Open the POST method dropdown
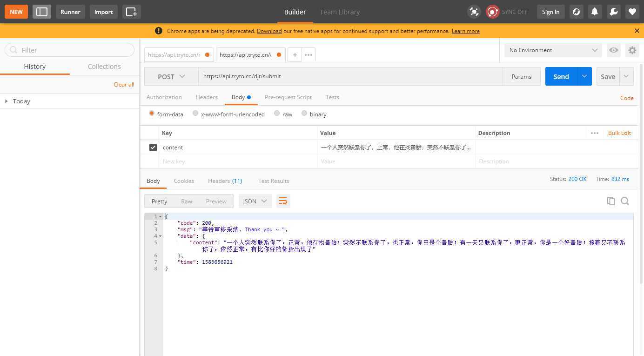644x356 pixels. coord(171,76)
